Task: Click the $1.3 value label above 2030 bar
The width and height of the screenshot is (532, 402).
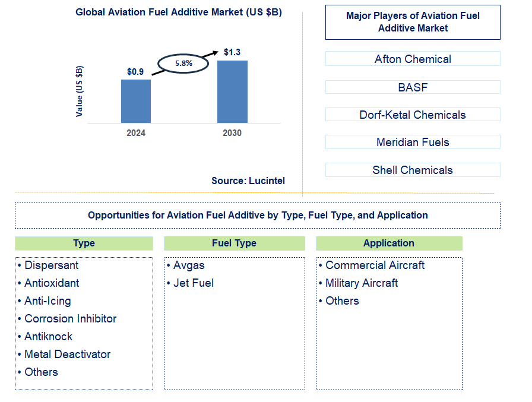Action: pyautogui.click(x=232, y=52)
